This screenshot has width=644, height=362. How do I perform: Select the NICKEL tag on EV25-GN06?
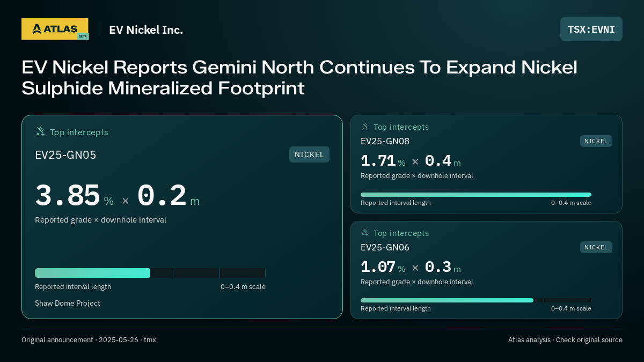pyautogui.click(x=596, y=247)
